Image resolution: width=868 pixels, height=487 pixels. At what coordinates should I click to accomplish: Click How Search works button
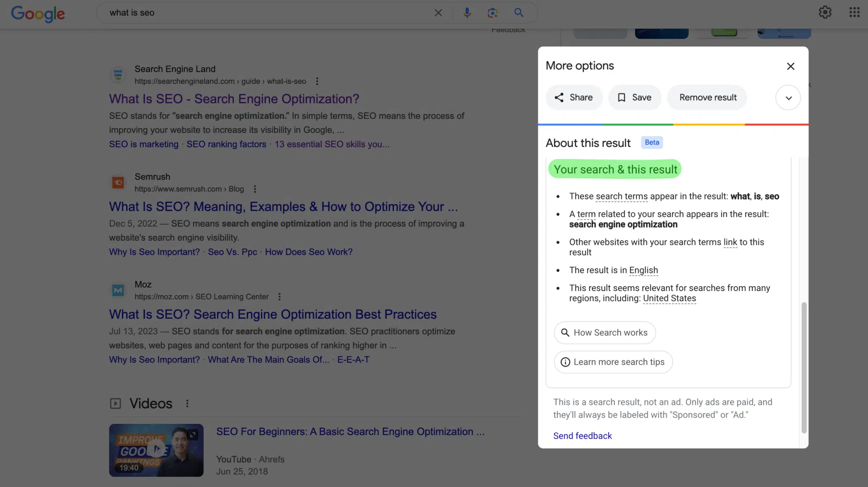(605, 333)
